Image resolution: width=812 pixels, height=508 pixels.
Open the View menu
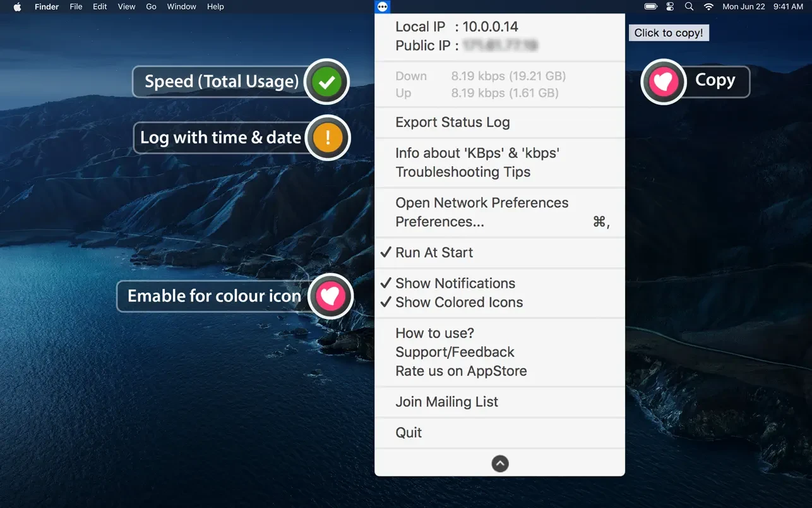[126, 6]
